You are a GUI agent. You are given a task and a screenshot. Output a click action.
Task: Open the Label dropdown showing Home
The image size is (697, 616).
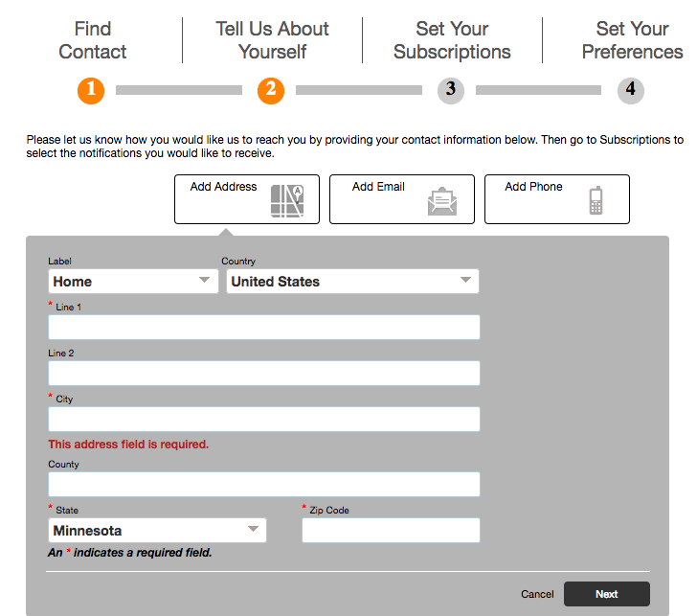133,282
